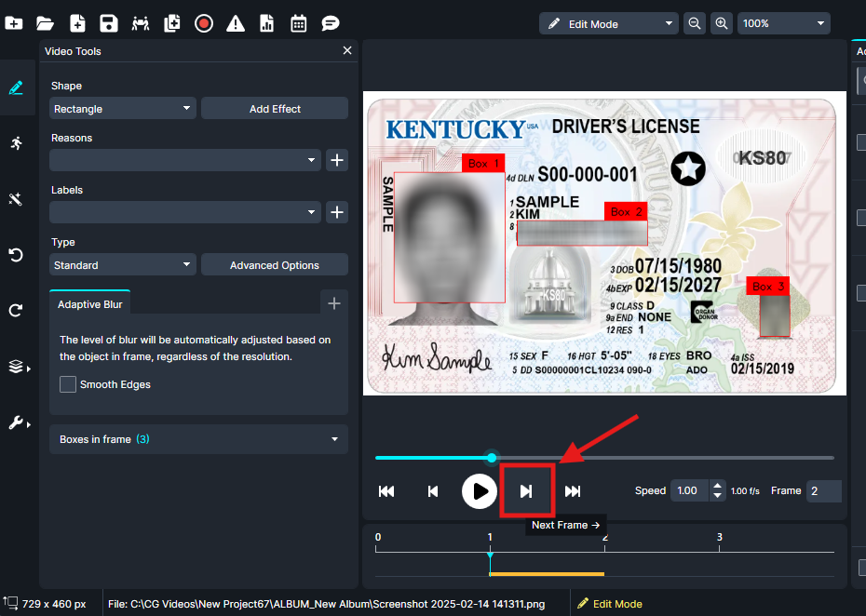Click the Frame number input field
The width and height of the screenshot is (866, 616).
tap(824, 490)
